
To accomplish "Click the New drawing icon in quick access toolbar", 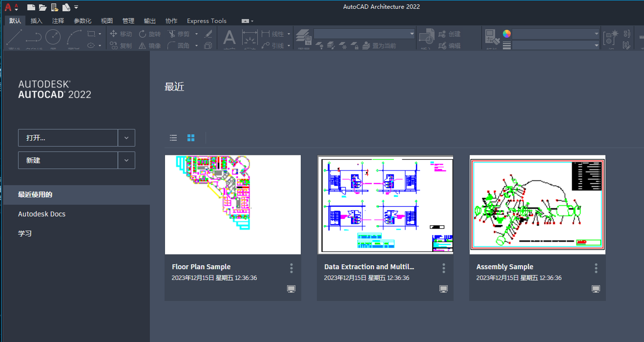I will click(x=31, y=7).
